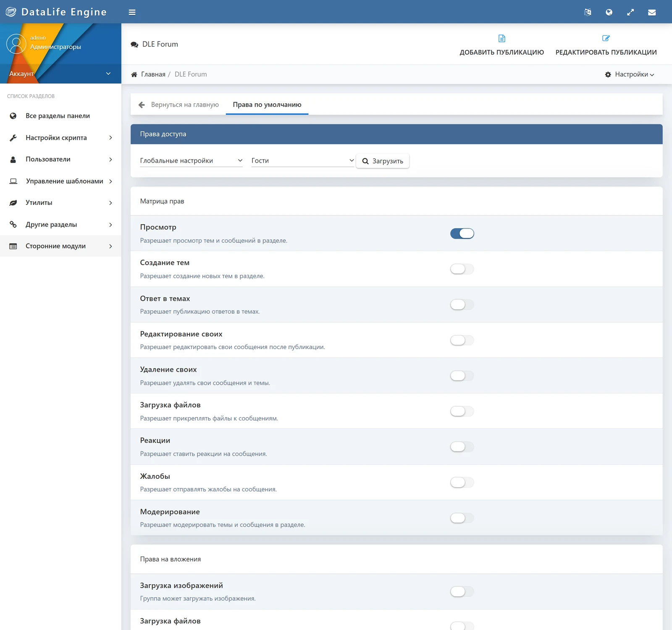Image resolution: width=672 pixels, height=630 pixels.
Task: Expand the Аккаунт section
Action: tap(60, 73)
